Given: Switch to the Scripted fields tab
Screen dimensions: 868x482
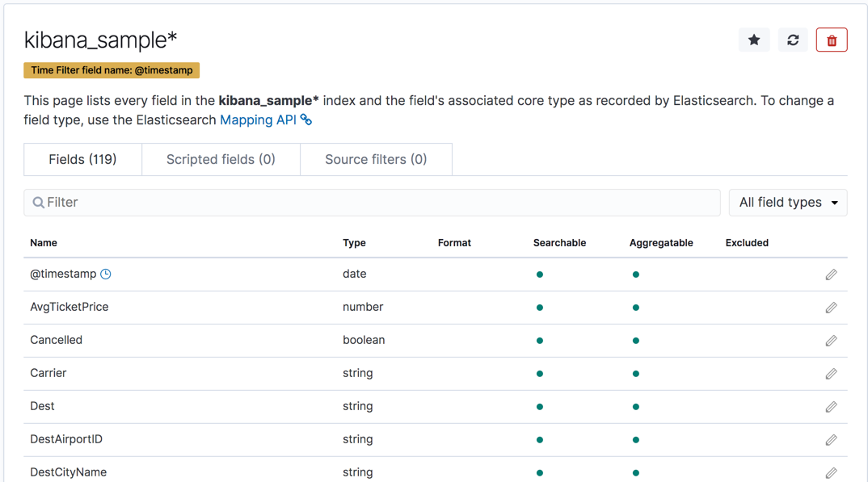Looking at the screenshot, I should [221, 159].
